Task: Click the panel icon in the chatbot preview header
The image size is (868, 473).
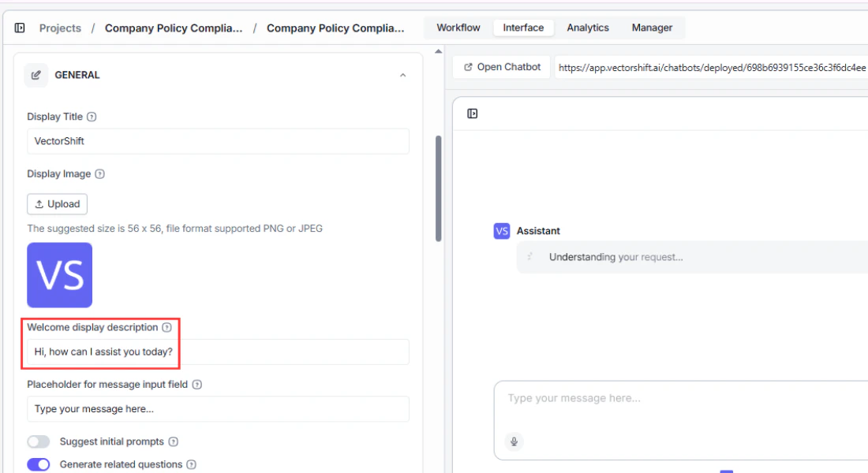Action: [472, 114]
